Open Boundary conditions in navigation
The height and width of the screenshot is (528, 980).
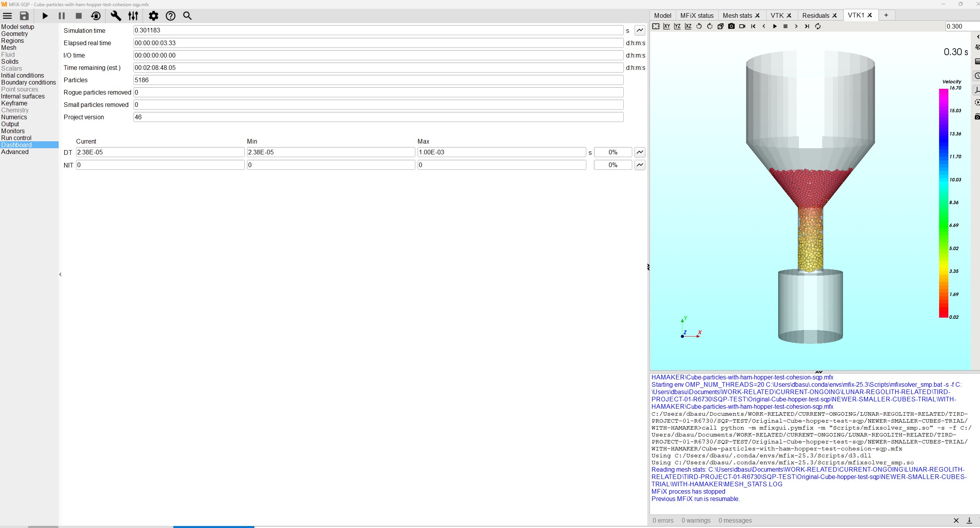29,82
